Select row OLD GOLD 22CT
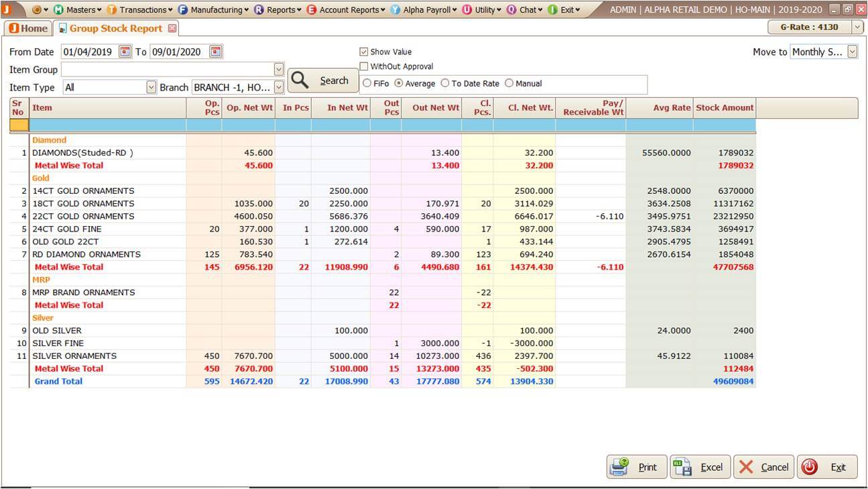 (382, 242)
